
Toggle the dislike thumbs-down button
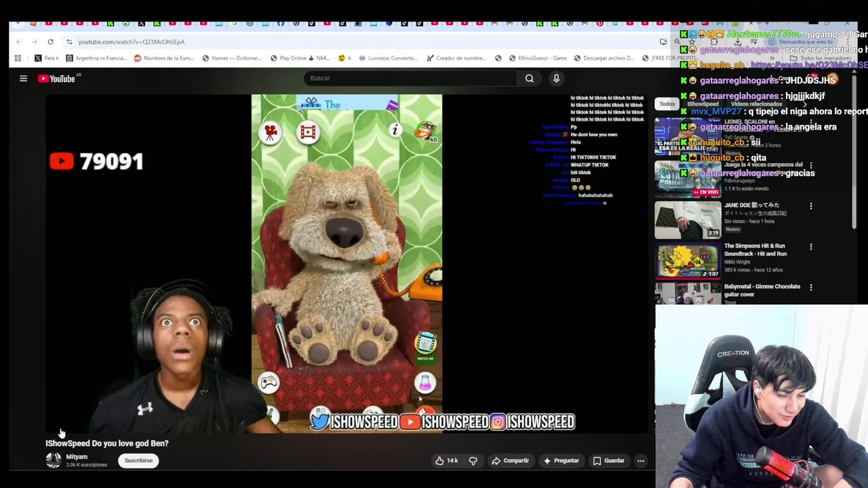click(473, 461)
